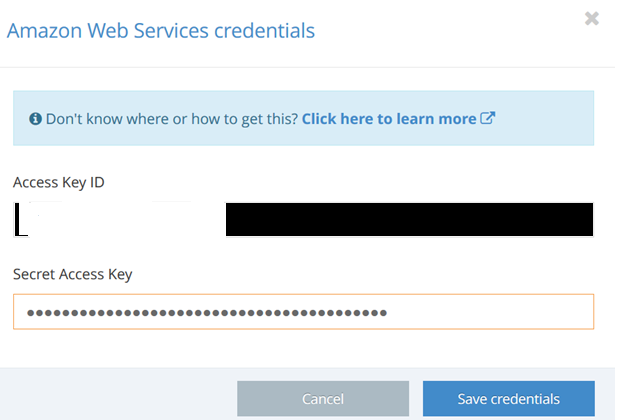The height and width of the screenshot is (420, 617).
Task: Click the 'Secret Access Key' label
Action: 72,274
